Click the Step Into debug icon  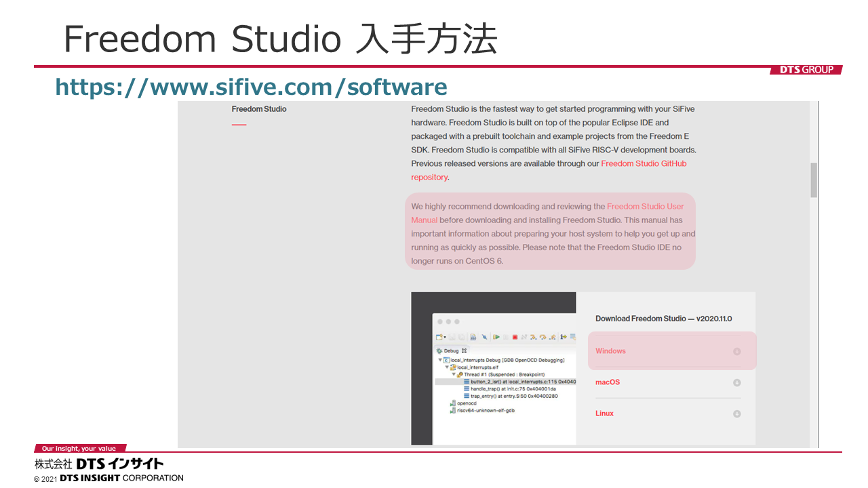[533, 337]
